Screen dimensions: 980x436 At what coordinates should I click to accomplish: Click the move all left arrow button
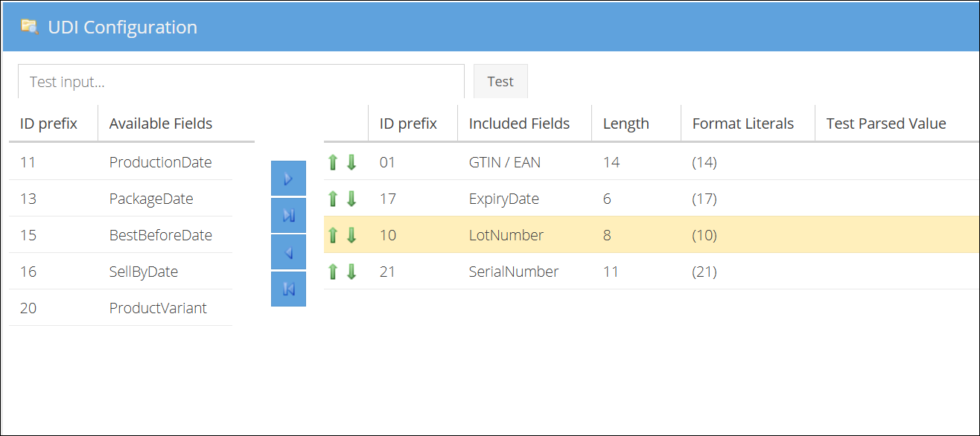(x=288, y=289)
